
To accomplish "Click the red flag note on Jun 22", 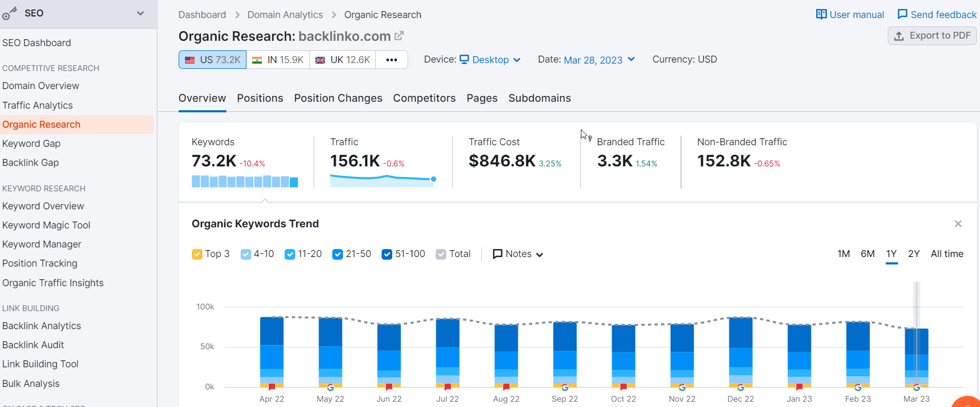I will 389,387.
